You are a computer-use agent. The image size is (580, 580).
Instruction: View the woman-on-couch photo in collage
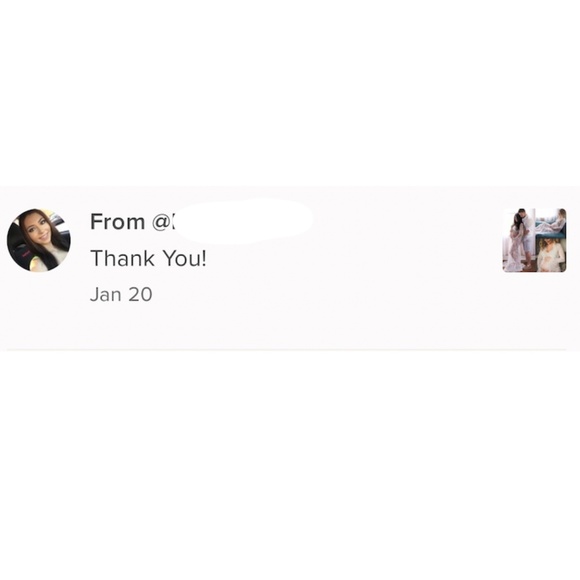551,222
